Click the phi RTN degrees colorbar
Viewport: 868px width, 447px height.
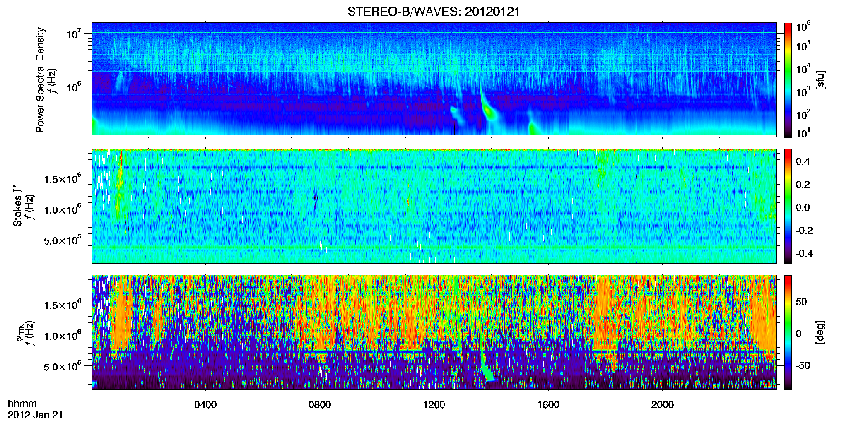(x=788, y=332)
